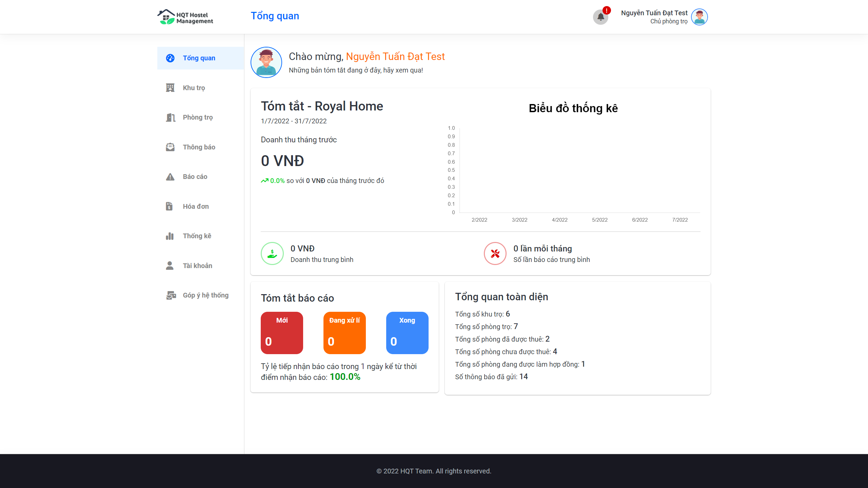
Task: Open the user avatar in header
Action: (699, 17)
